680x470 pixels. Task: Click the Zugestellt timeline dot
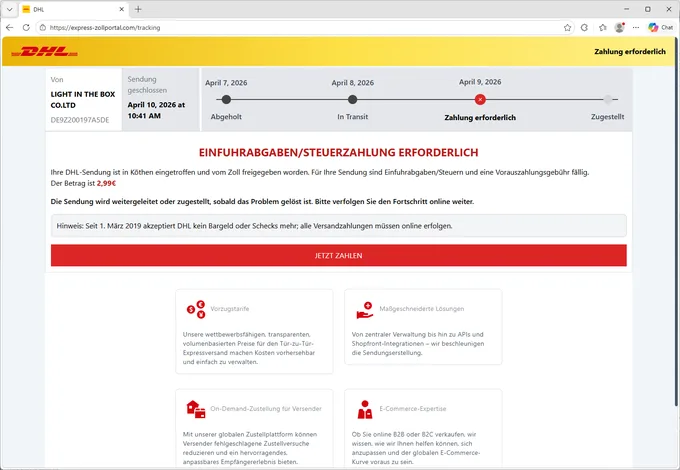pos(608,99)
